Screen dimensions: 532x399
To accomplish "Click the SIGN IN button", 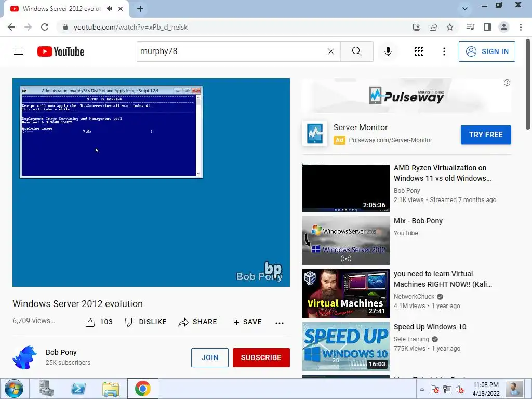I will coord(486,51).
